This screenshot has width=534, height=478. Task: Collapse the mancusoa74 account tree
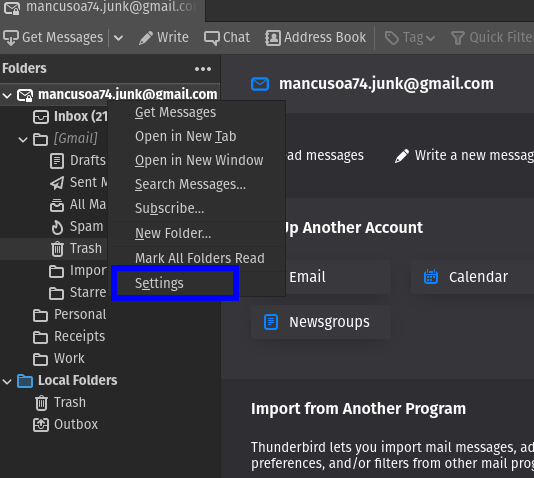pyautogui.click(x=7, y=95)
